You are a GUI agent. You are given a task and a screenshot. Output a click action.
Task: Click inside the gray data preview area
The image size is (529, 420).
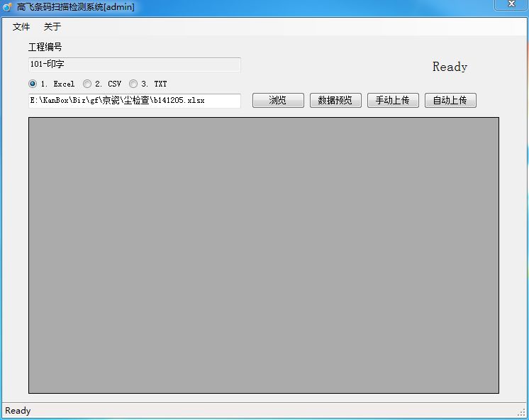(x=263, y=255)
